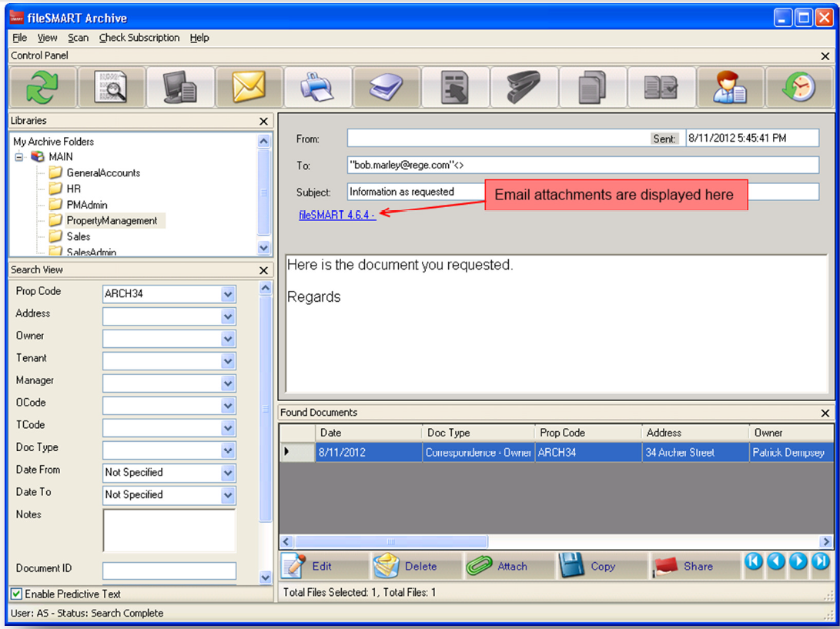The height and width of the screenshot is (629, 840).
Task: Open the document search magnifier icon
Action: 111,87
